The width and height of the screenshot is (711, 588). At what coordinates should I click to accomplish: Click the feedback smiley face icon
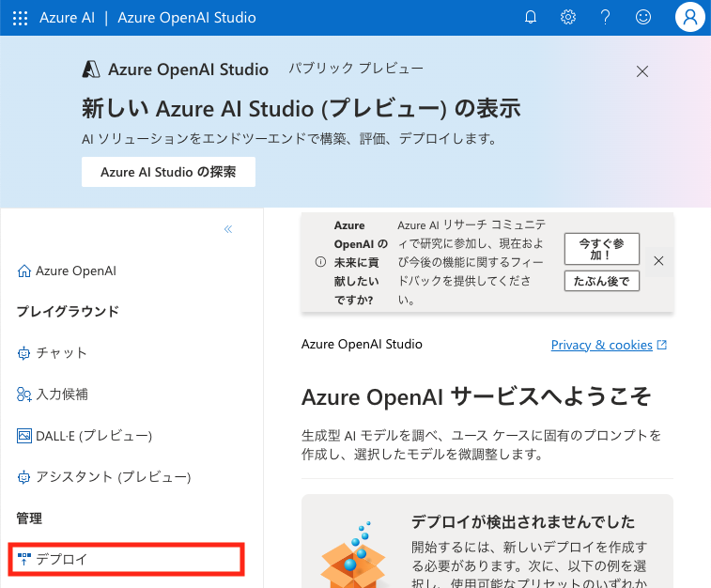(x=643, y=18)
